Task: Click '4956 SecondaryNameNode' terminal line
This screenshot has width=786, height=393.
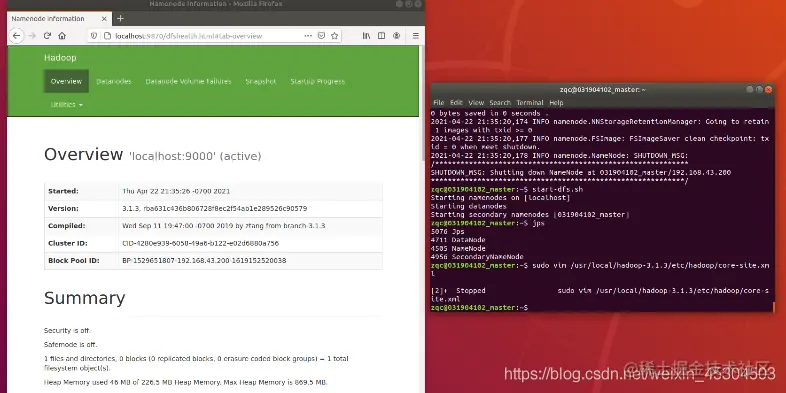Action: click(x=477, y=257)
